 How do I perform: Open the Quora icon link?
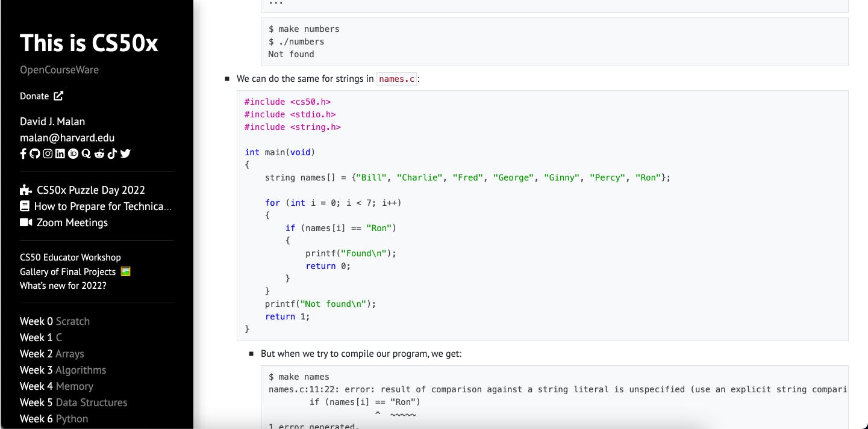[86, 153]
